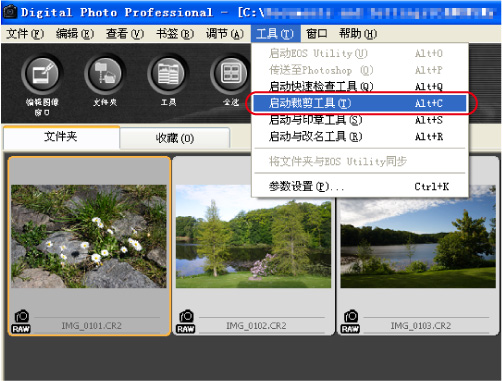Image resolution: width=502 pixels, height=381 pixels.
Task: Select 启动与印章工具 menu entry
Action: pyautogui.click(x=360, y=120)
